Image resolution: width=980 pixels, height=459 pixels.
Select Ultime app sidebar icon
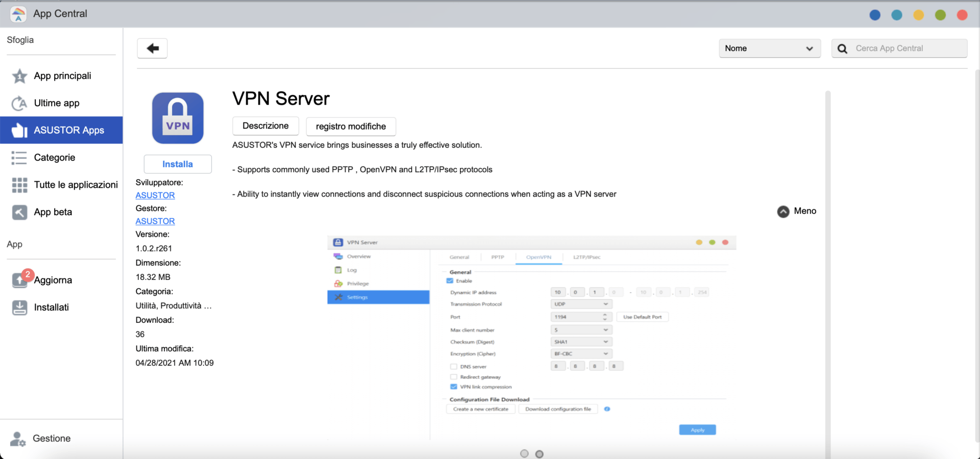pos(19,104)
